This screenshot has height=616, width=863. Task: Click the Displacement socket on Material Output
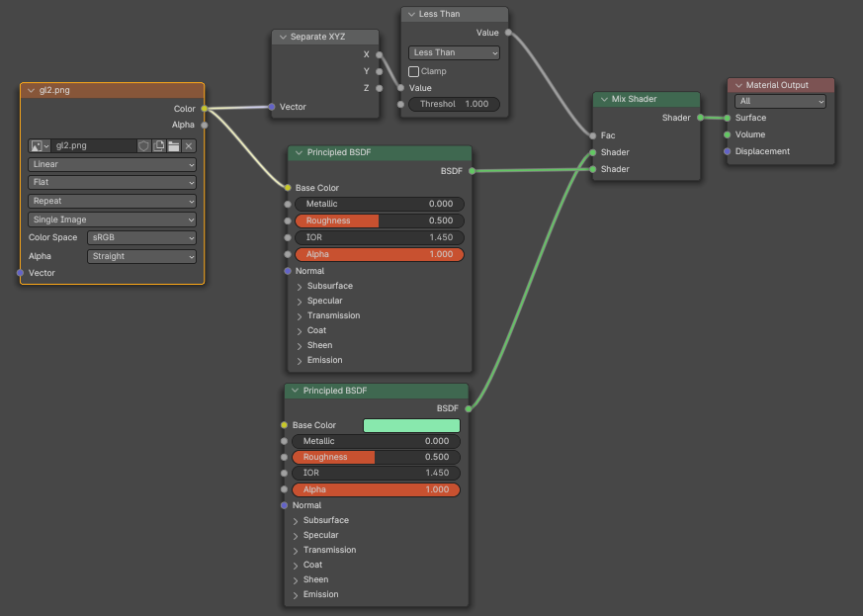[727, 151]
